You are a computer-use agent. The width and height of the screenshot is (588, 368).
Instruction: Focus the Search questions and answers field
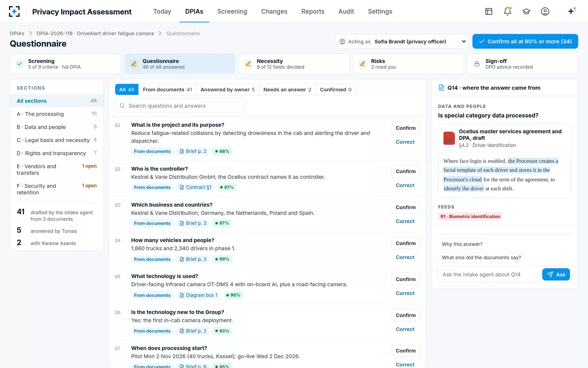pos(180,106)
